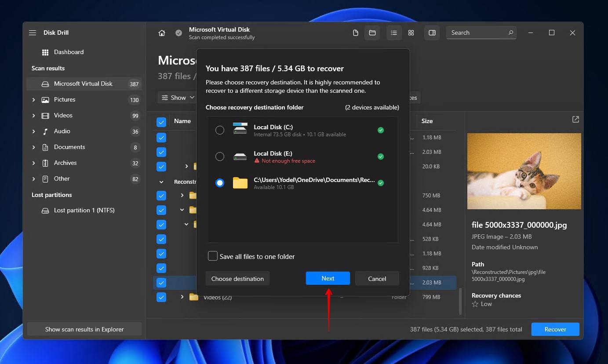Image resolution: width=608 pixels, height=364 pixels.
Task: Sort by the Size column header
Action: tap(427, 121)
